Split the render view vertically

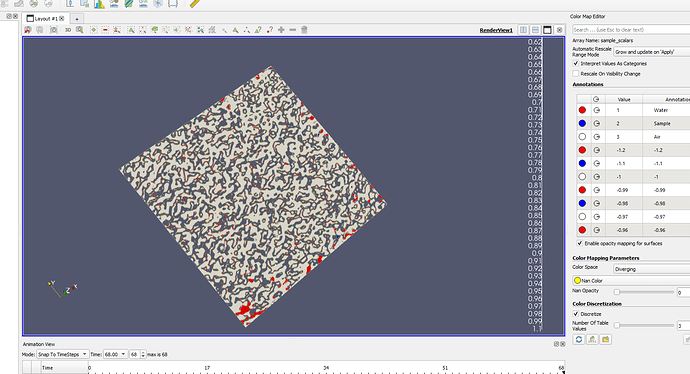535,30
